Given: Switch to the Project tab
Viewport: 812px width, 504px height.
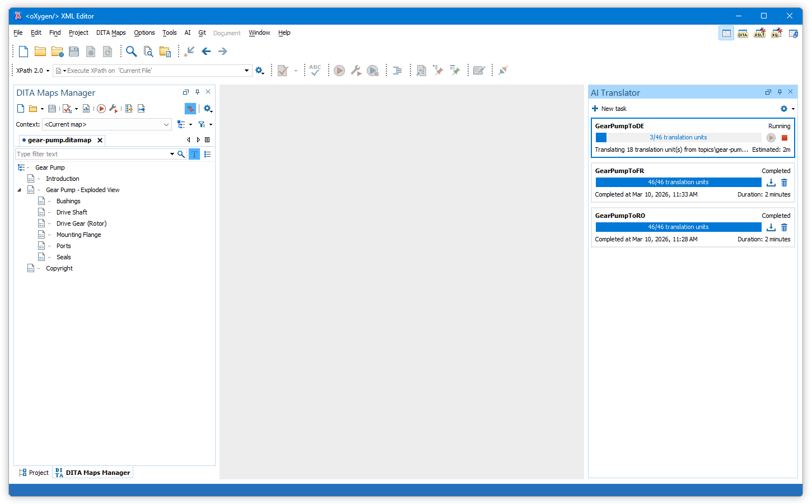Looking at the screenshot, I should point(34,473).
